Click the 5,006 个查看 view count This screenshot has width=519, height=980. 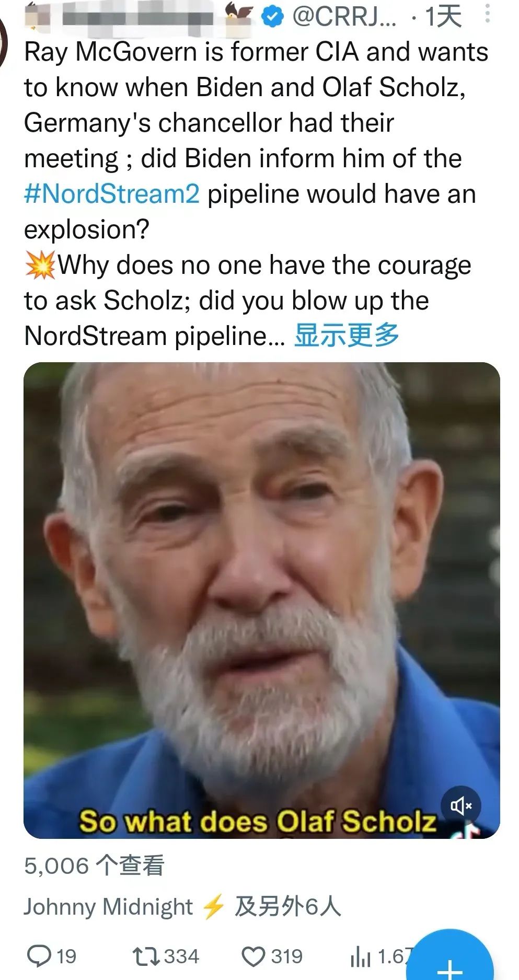tap(94, 866)
